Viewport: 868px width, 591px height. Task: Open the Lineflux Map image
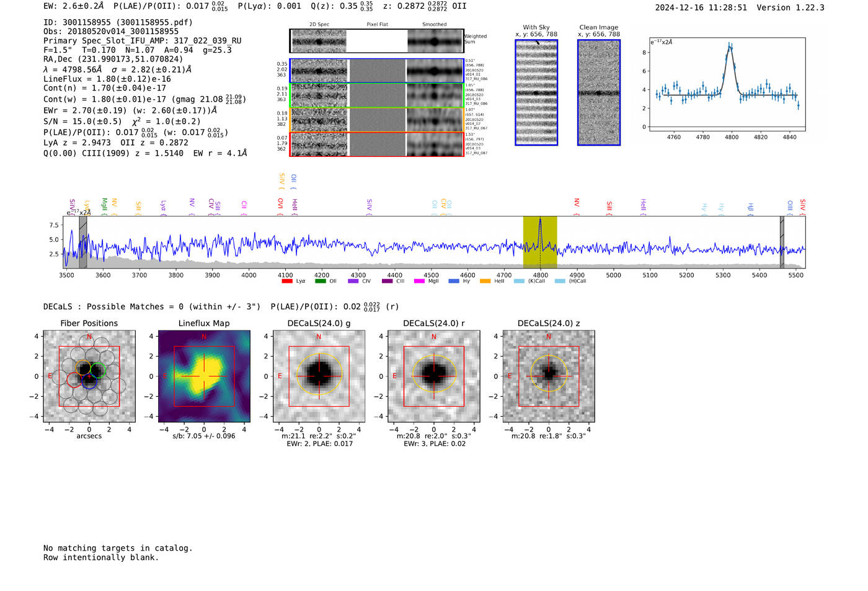(x=204, y=376)
